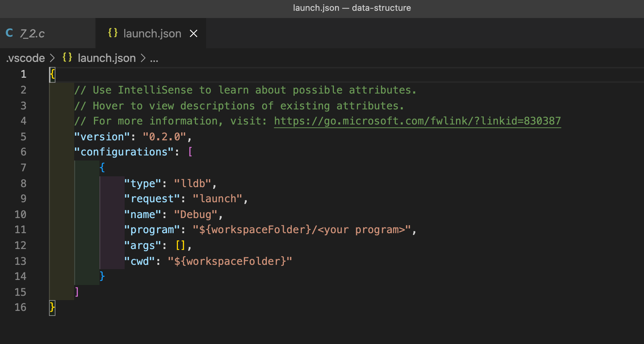Click the "configurations" key
Image resolution: width=644 pixels, height=344 pixels.
(x=124, y=152)
